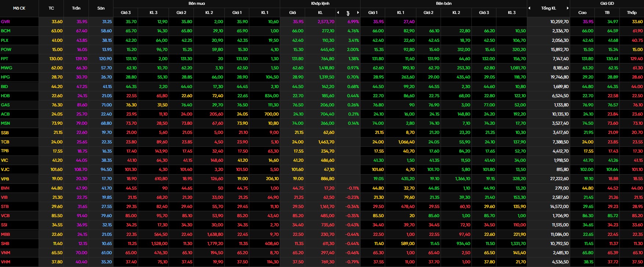
Task: Open the VIB stock symbol
Action: click(4, 197)
